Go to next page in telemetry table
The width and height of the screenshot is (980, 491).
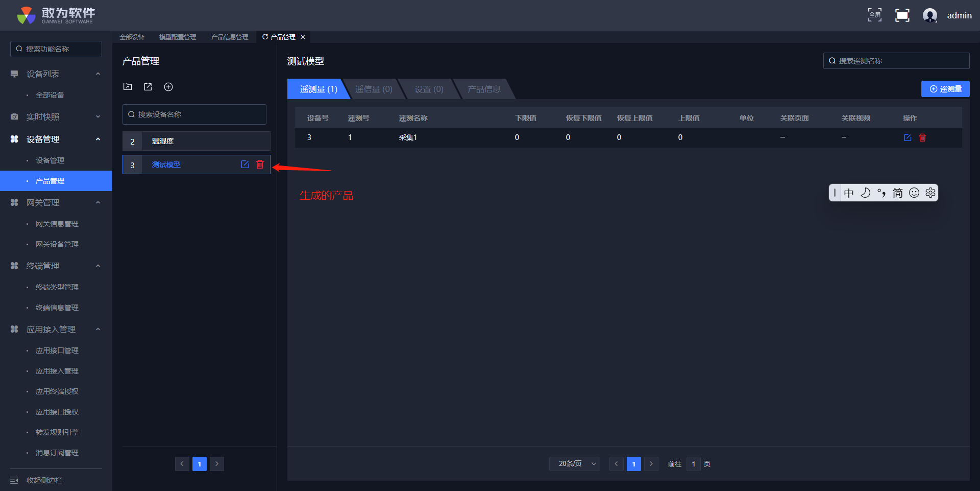(x=651, y=464)
